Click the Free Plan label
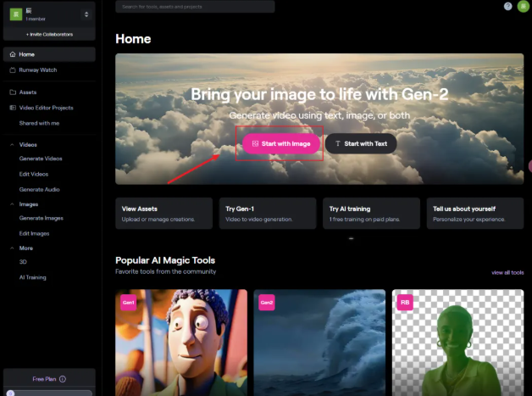 [44, 379]
